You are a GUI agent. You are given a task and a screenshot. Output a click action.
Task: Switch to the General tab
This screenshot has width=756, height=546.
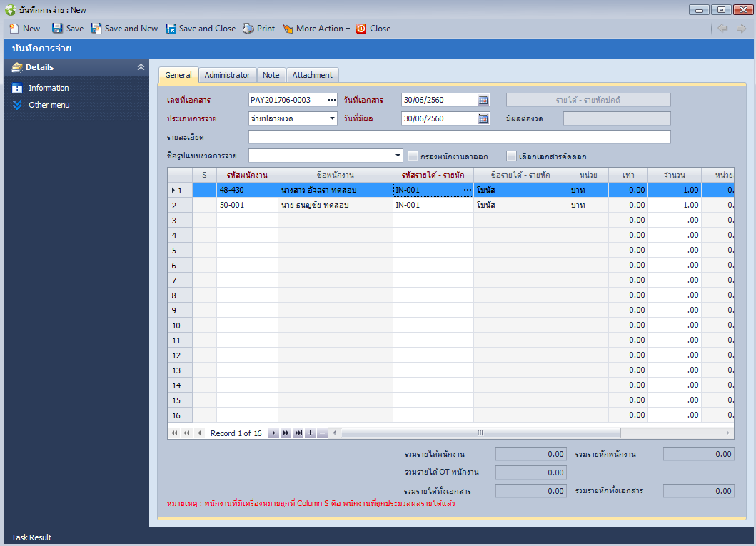click(178, 75)
